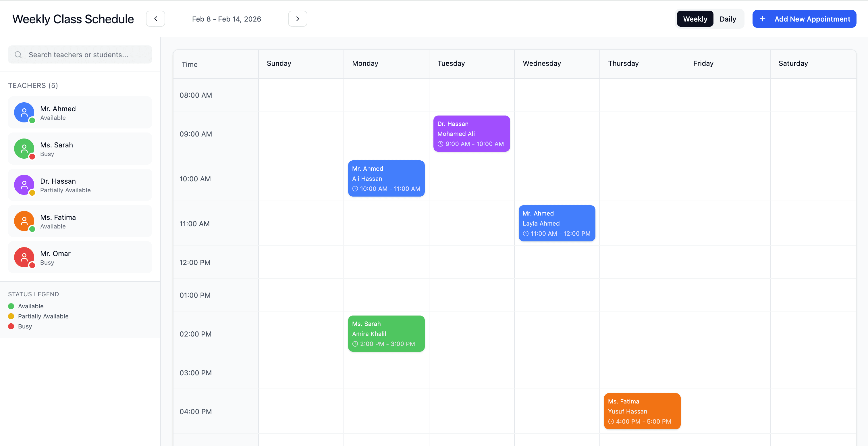Open Mr. Ahmed's Ali Hassan Monday appointment
The image size is (868, 446).
386,179
